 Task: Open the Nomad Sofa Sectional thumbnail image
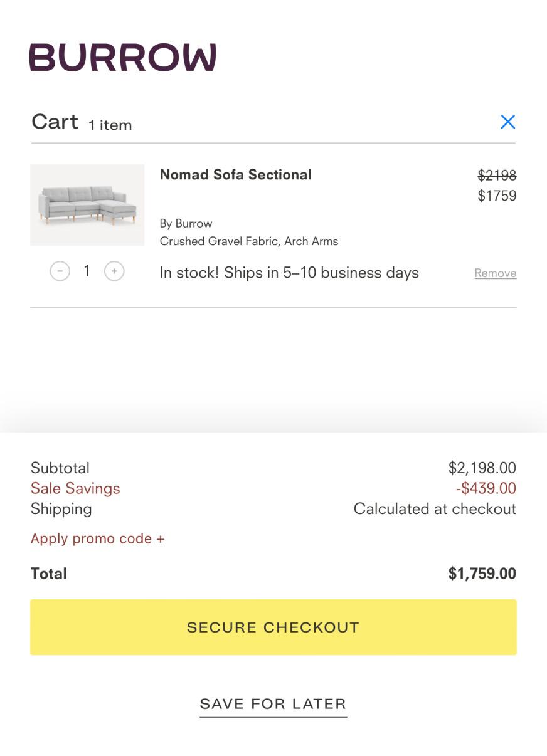(87, 205)
